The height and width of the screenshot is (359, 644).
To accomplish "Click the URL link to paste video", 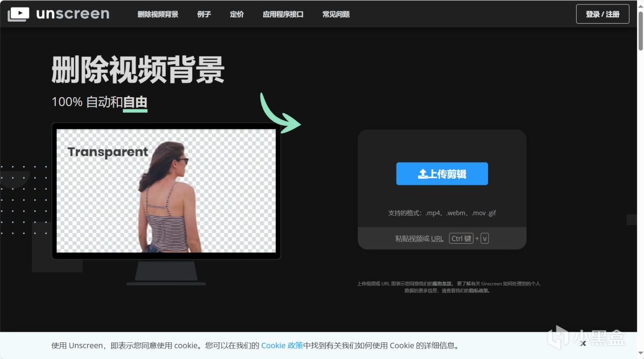I will [x=437, y=239].
